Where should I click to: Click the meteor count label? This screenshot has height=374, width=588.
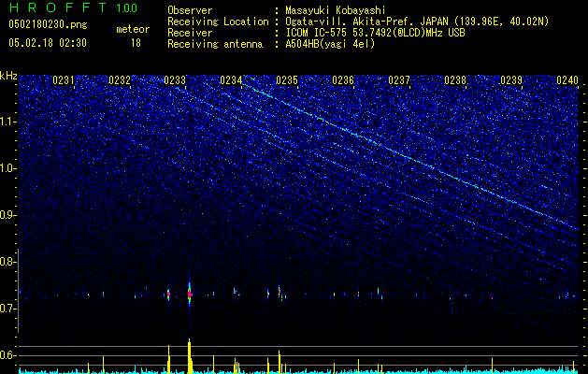133,29
